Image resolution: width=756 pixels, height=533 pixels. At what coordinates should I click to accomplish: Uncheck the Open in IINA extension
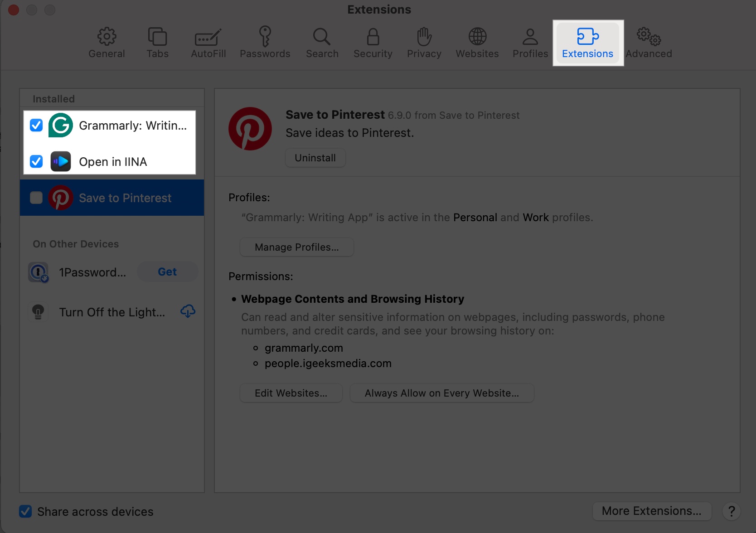click(x=36, y=161)
